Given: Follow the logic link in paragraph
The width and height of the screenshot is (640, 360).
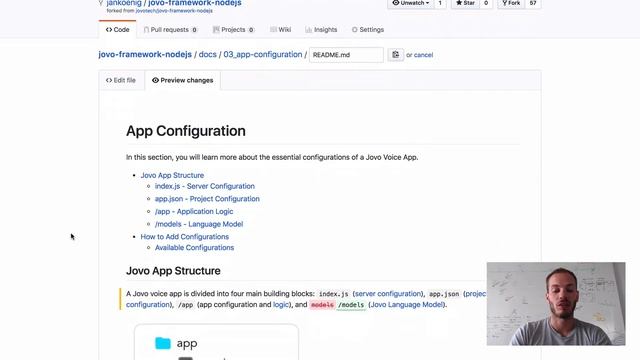Looking at the screenshot, I should tap(281, 305).
